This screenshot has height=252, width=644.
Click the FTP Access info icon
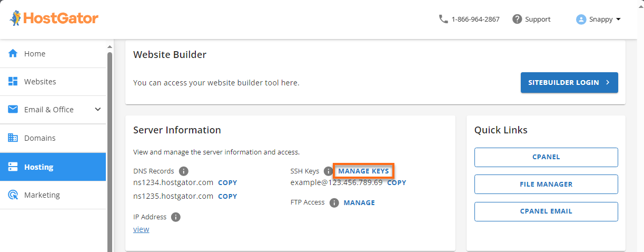[334, 202]
